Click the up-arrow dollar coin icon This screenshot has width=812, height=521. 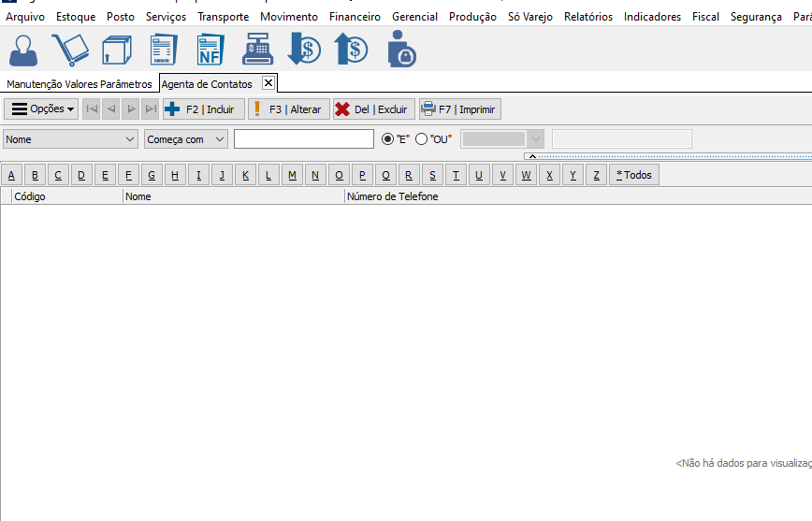tap(351, 49)
